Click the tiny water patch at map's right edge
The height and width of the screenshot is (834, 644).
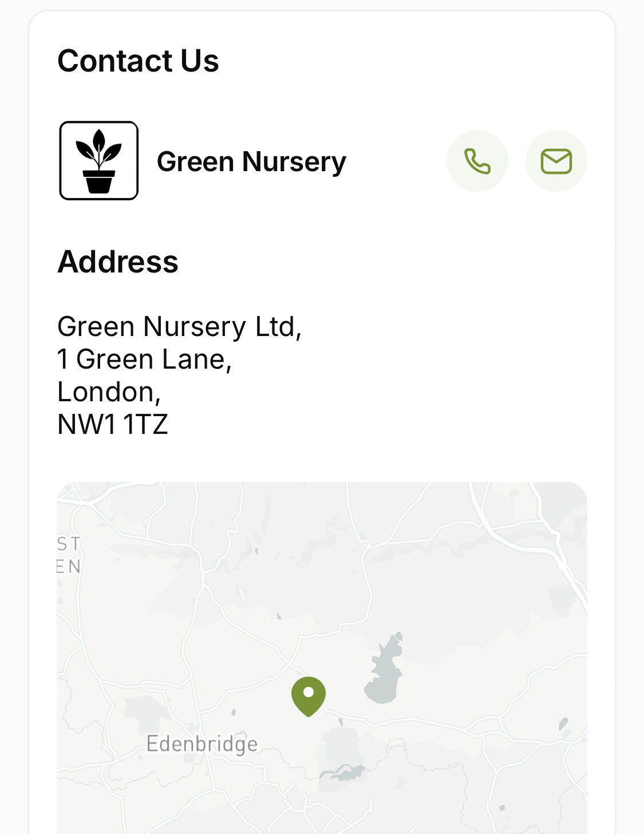pos(564,724)
